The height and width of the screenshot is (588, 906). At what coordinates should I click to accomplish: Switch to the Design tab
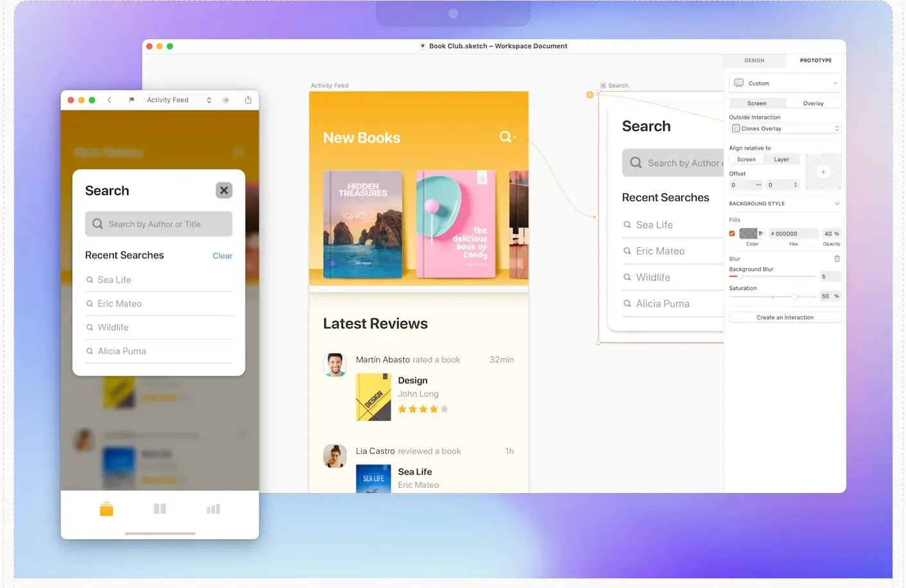click(x=754, y=60)
